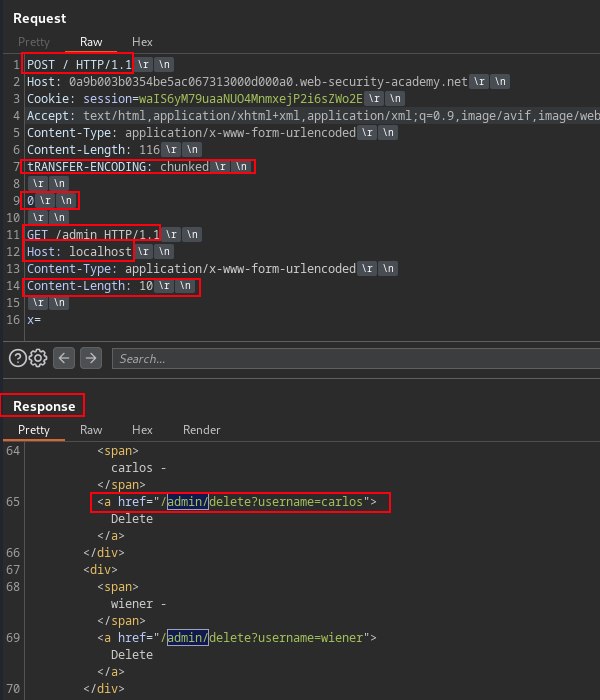Click 'GET /admin HTTP/1.1' smuggled line
The image size is (600, 700).
coord(93,234)
